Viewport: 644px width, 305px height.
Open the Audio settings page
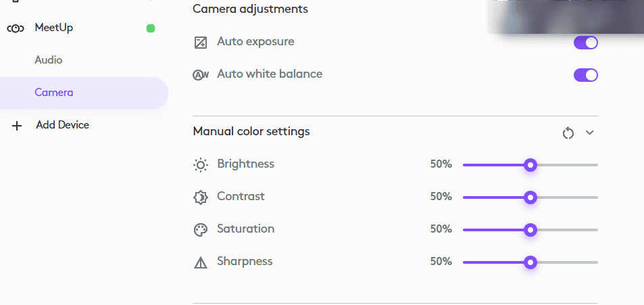coord(49,60)
